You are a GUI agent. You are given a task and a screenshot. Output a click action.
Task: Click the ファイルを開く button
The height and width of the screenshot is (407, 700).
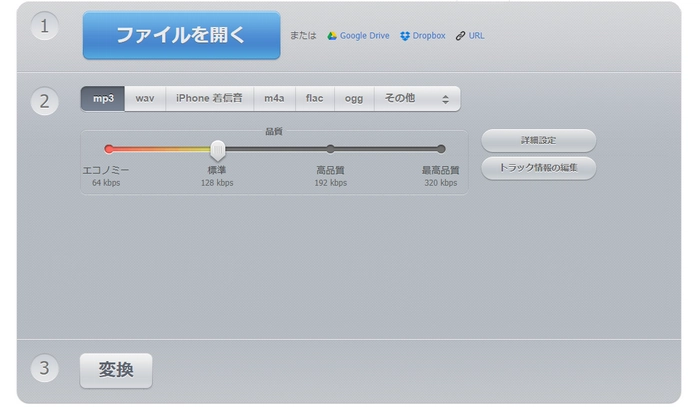tap(181, 35)
